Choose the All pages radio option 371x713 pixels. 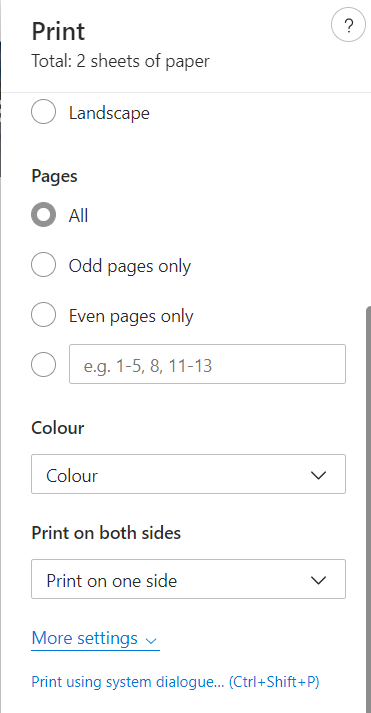click(44, 215)
